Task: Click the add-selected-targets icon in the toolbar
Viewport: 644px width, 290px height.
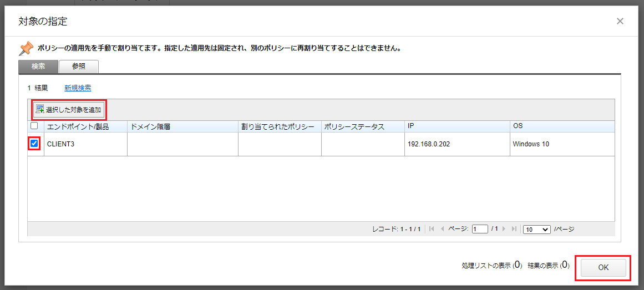Action: coord(40,110)
